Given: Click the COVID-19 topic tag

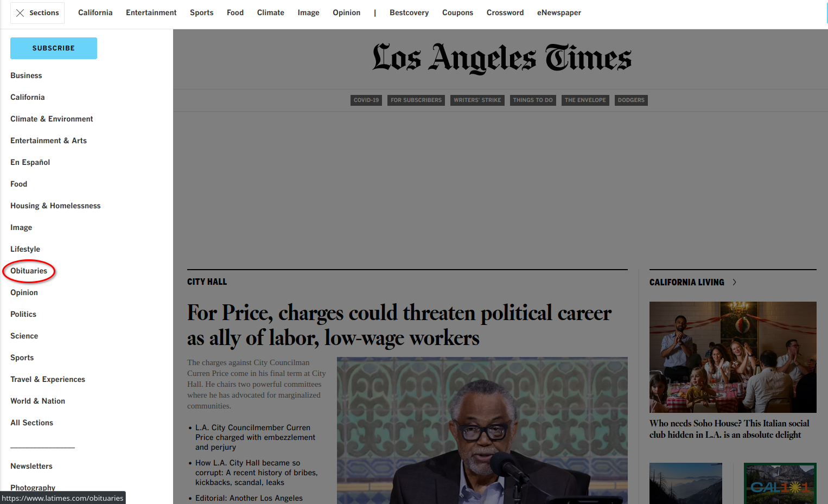Looking at the screenshot, I should [366, 100].
